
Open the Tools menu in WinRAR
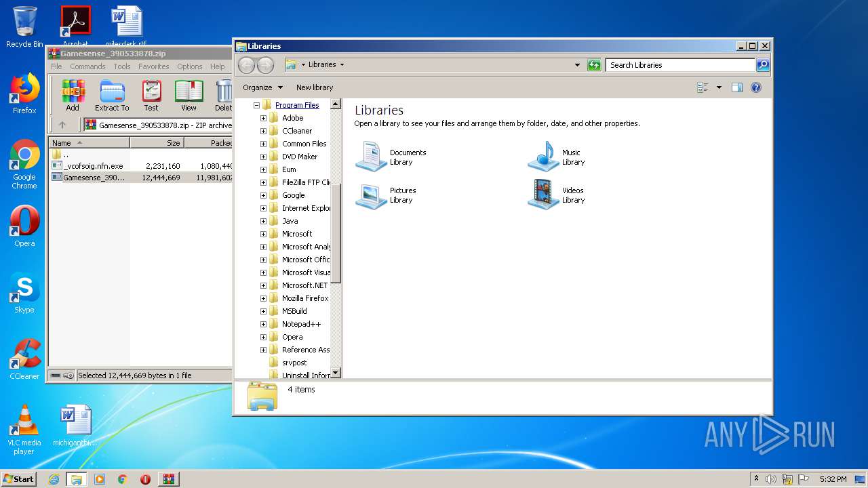[122, 66]
